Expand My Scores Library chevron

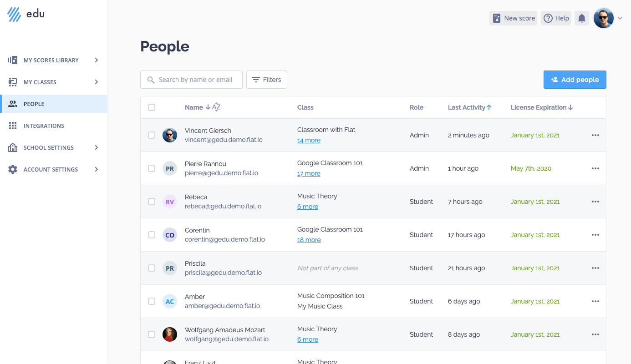tap(97, 60)
